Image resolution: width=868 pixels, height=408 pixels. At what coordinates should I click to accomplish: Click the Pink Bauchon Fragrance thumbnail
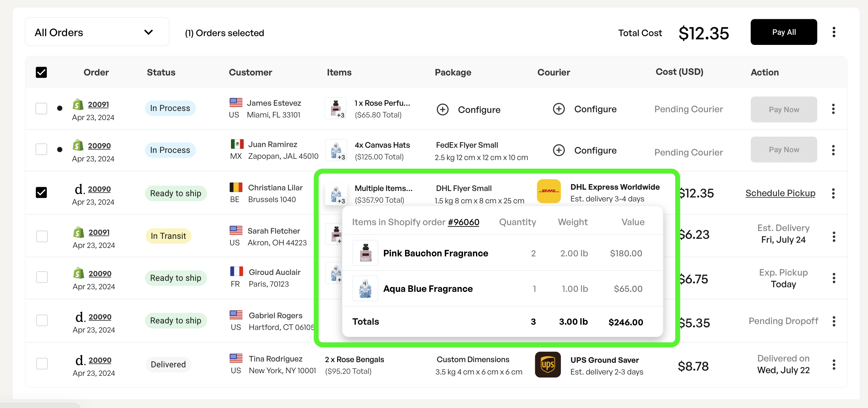(365, 253)
